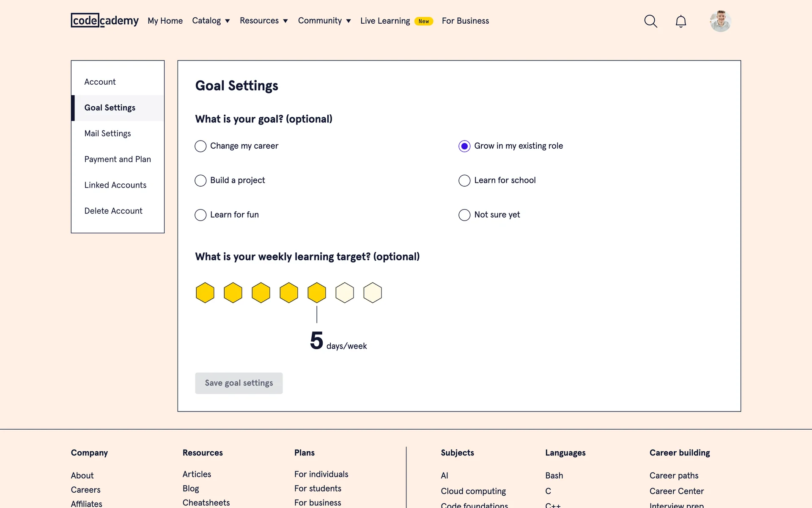Open the Live Learning link
This screenshot has width=812, height=508.
click(x=385, y=21)
